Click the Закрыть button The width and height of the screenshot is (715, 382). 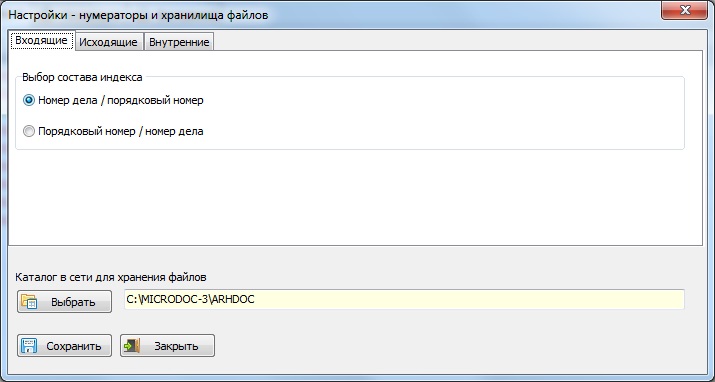(x=167, y=346)
